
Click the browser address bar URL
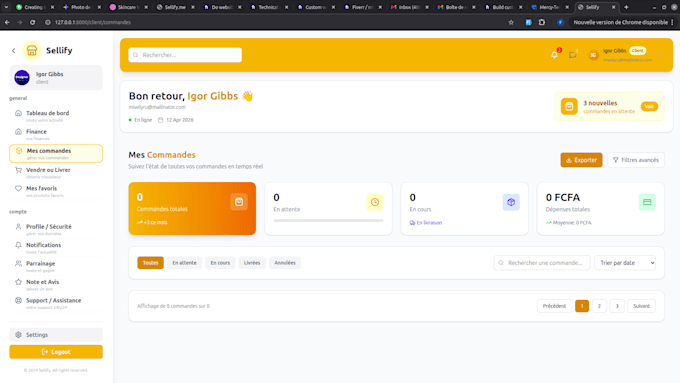click(93, 22)
